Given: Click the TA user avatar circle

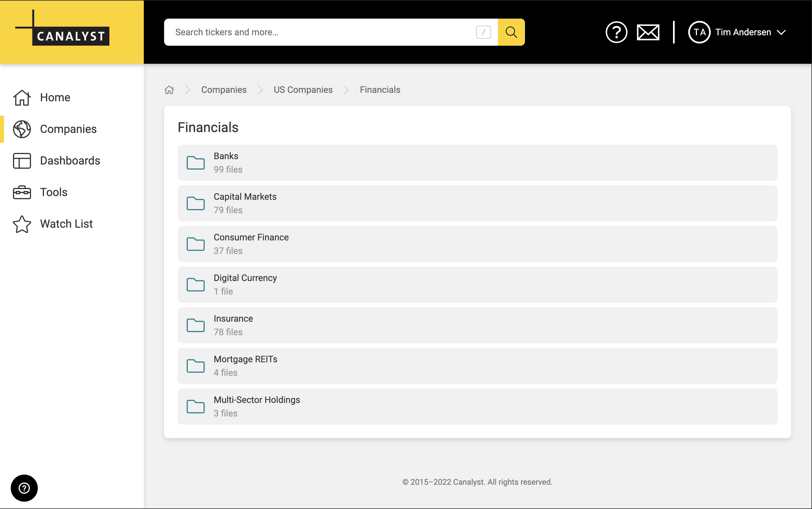Looking at the screenshot, I should tap(699, 32).
